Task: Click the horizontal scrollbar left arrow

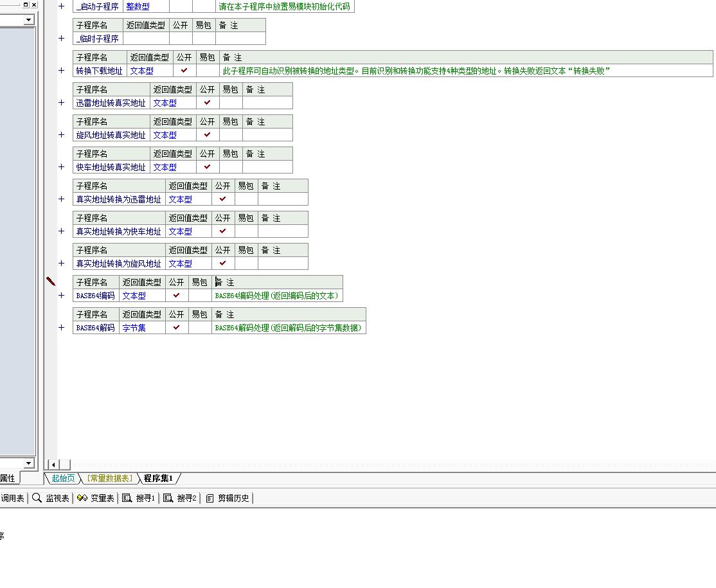Action: click(54, 465)
